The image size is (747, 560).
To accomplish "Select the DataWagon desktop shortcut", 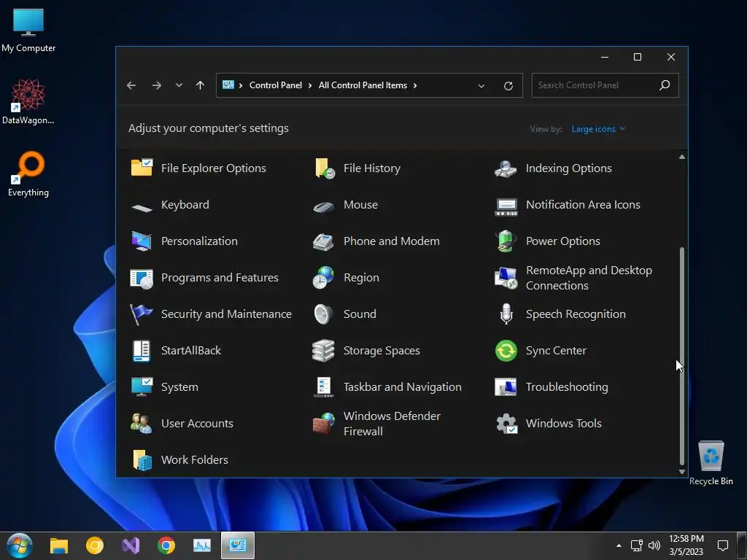I will click(28, 102).
